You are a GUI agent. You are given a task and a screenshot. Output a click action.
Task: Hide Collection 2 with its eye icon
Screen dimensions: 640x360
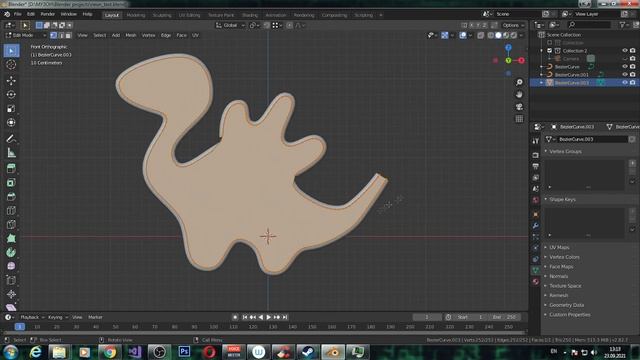coord(624,51)
